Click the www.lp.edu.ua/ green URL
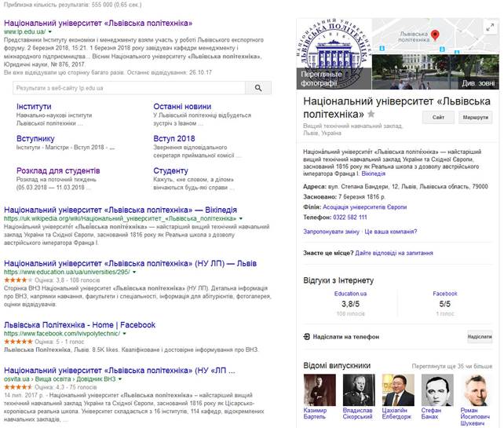Image resolution: width=504 pixels, height=428 pixels. pos(25,32)
